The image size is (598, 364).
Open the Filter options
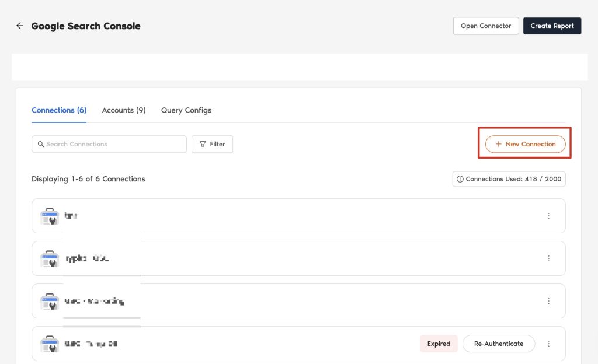pyautogui.click(x=212, y=144)
